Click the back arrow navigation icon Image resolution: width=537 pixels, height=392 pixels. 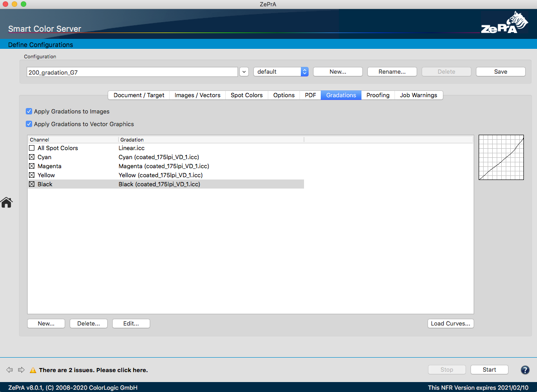coord(10,370)
